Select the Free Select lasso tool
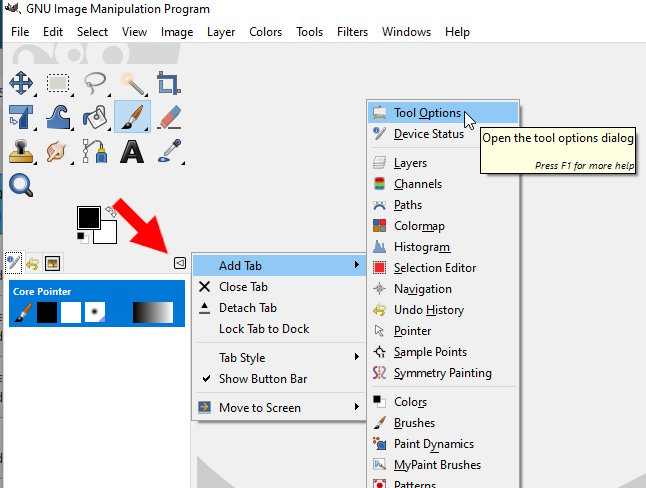 [x=95, y=83]
